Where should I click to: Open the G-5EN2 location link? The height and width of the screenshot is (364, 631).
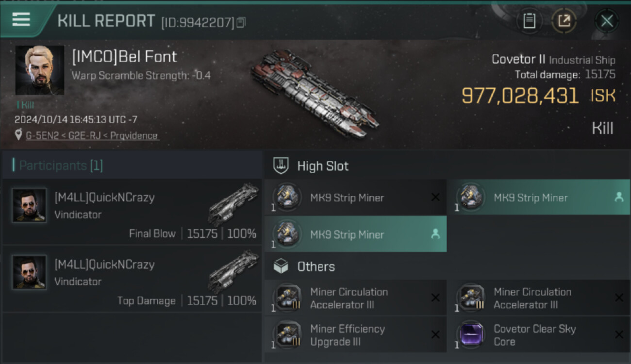(92, 135)
